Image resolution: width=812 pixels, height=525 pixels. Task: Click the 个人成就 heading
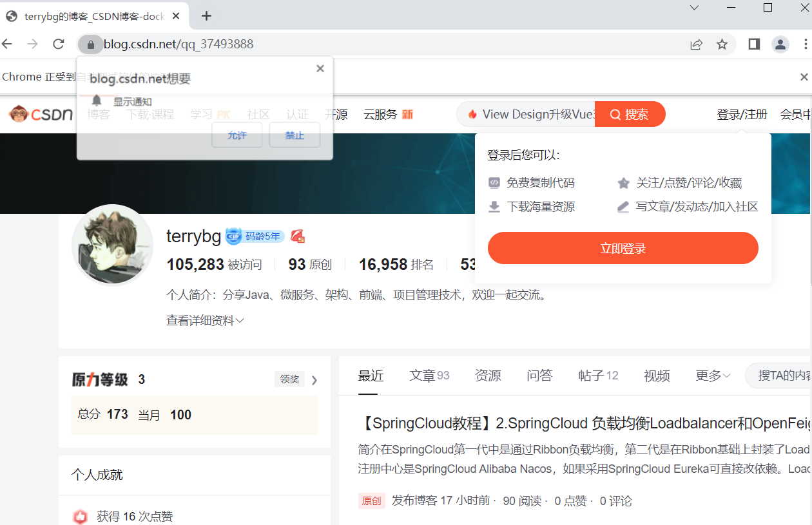[x=97, y=475]
